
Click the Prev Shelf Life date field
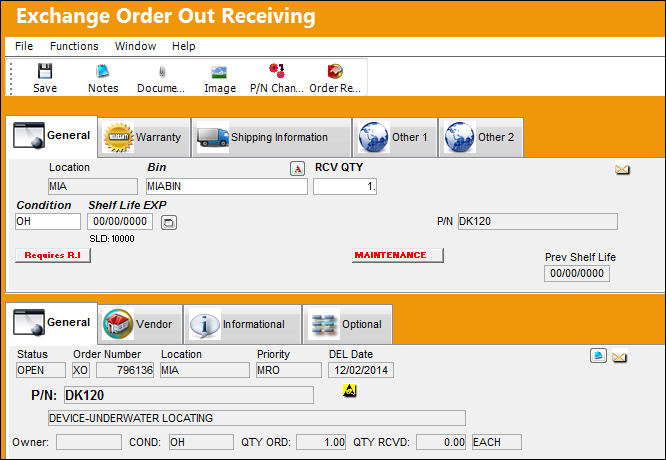pyautogui.click(x=577, y=273)
